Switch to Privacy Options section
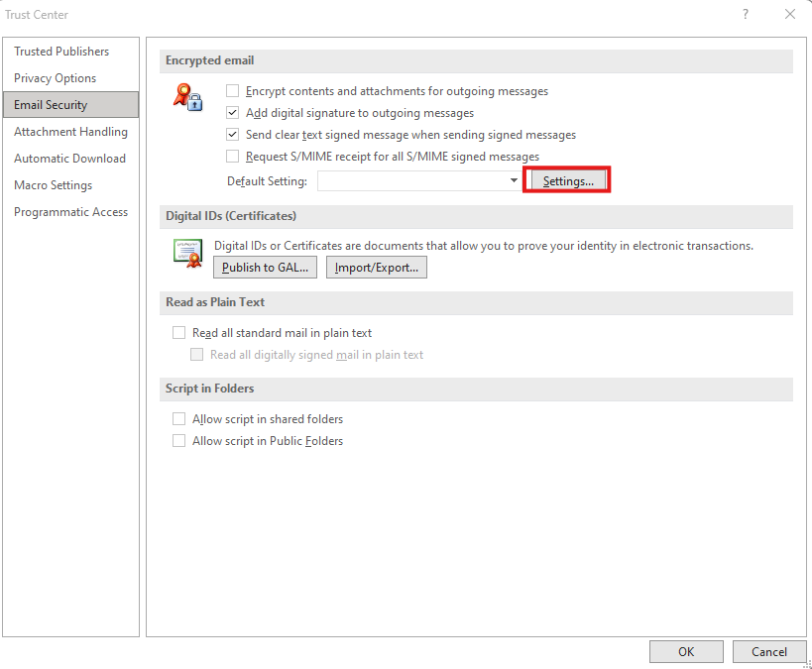Screen dimensions: 812x669 point(56,78)
